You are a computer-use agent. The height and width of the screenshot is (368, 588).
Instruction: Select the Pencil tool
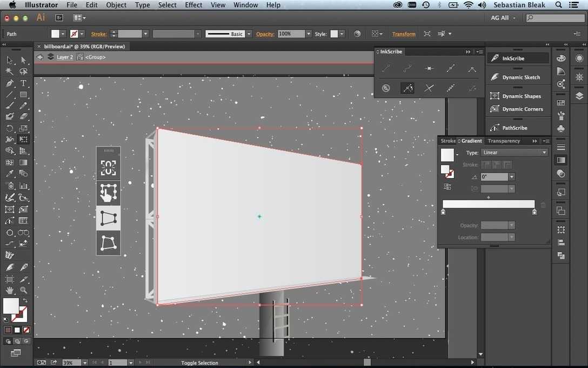click(x=23, y=106)
